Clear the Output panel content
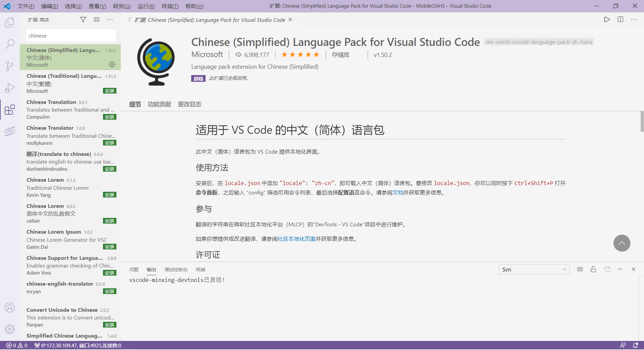Screen dimensions: 644x350 tap(580, 269)
